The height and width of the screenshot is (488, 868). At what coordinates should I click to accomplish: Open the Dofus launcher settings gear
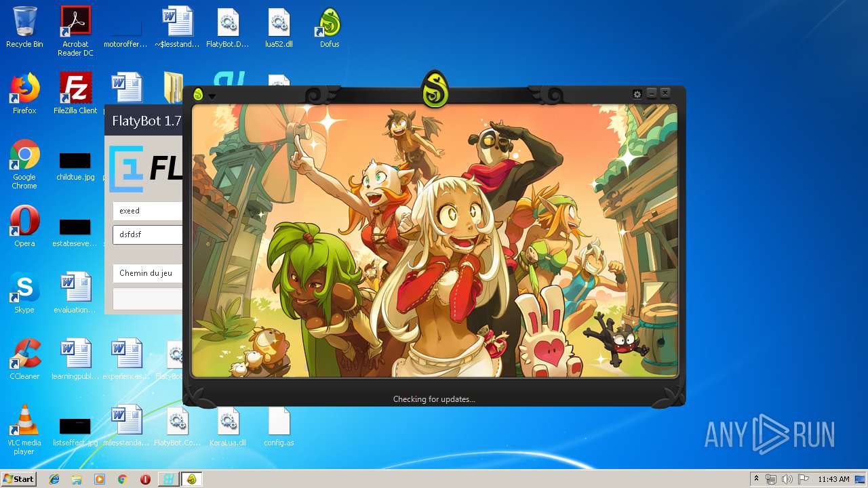[x=637, y=94]
